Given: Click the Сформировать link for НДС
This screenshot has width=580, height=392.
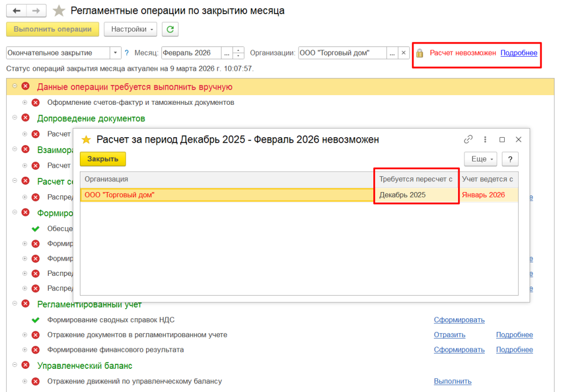Looking at the screenshot, I should [x=459, y=319].
